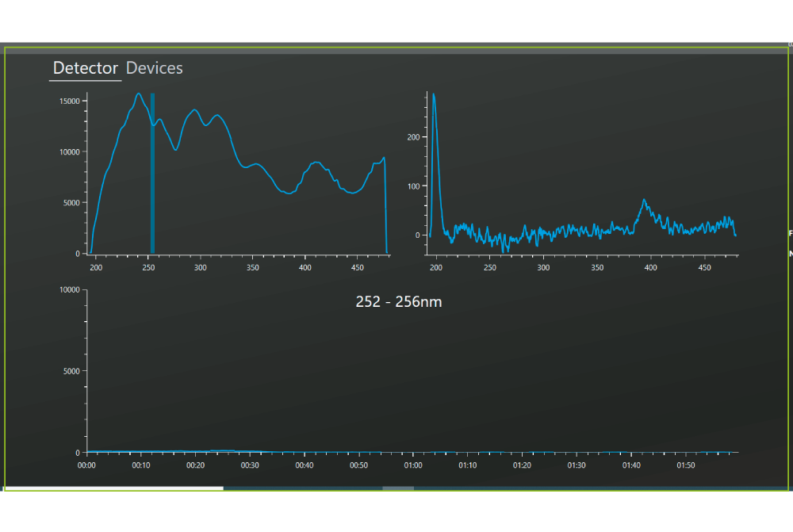The image size is (793, 532).
Task: Click the 200 label on right plot's vertical axis
Action: 412,137
